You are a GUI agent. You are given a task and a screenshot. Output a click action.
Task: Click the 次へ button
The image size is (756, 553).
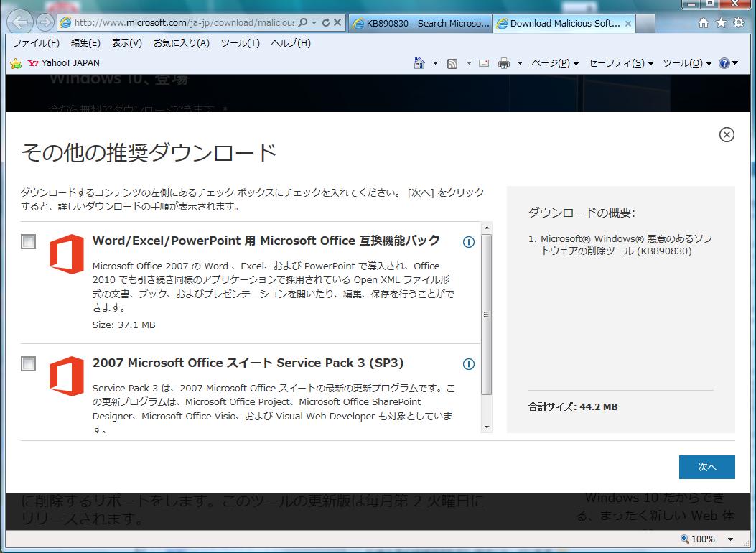tap(706, 467)
